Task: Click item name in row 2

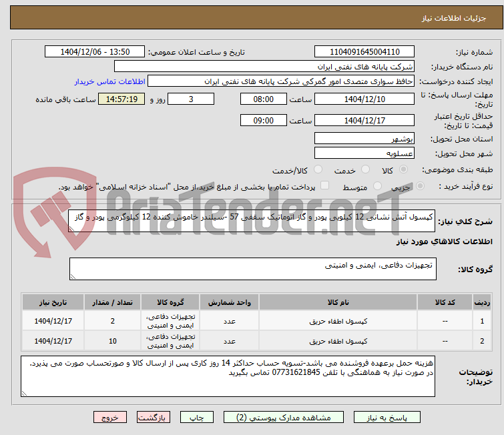Action: (338, 341)
